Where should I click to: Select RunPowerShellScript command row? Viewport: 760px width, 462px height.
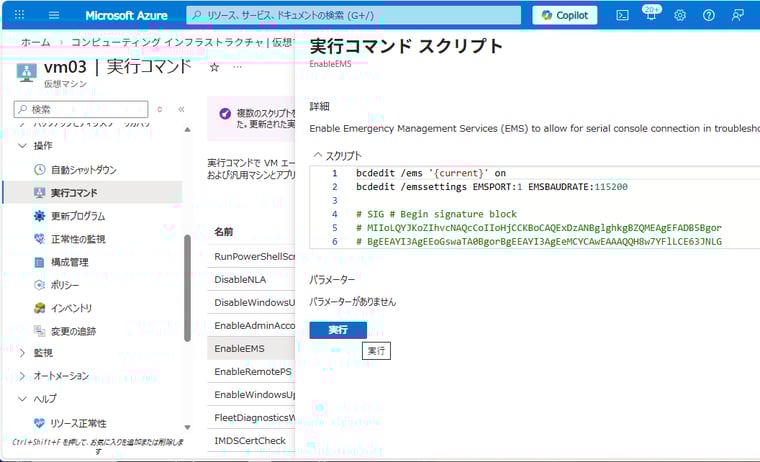click(251, 256)
